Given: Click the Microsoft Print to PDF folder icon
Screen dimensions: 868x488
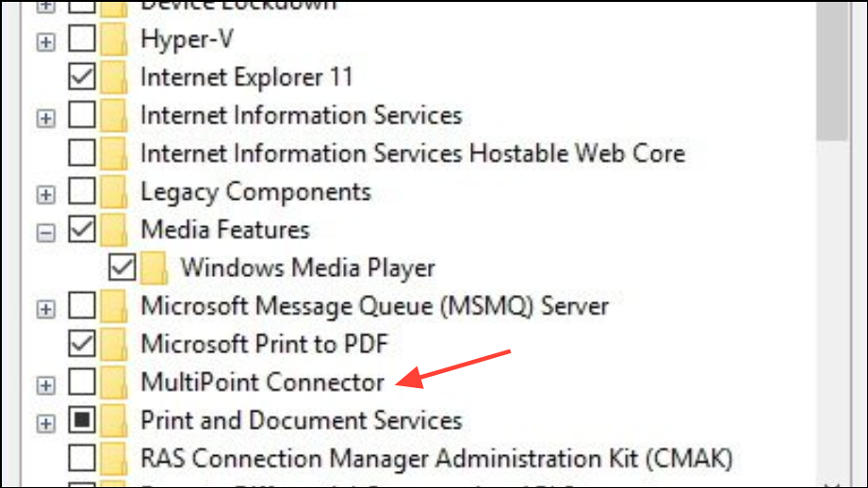Looking at the screenshot, I should point(114,344).
